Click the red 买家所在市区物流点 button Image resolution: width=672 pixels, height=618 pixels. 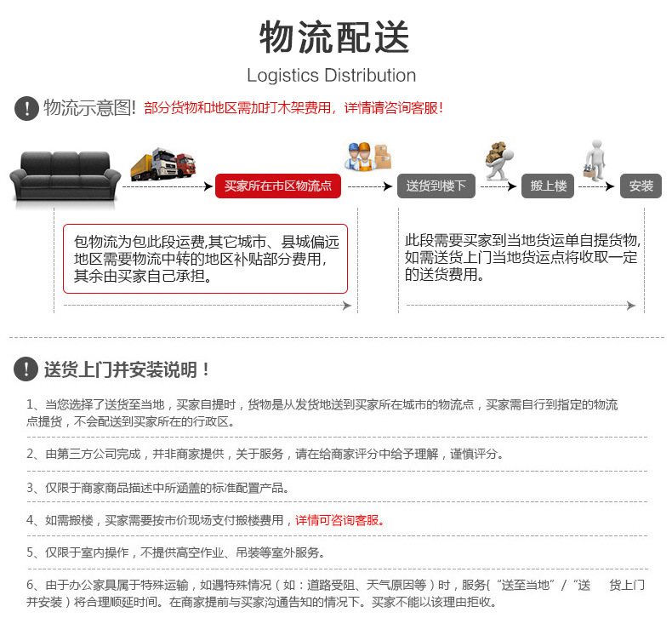tap(278, 186)
